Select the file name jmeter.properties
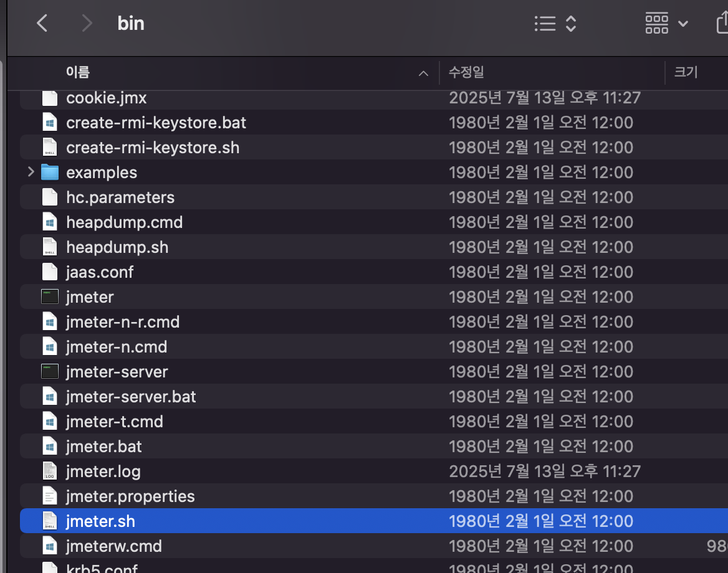 (x=130, y=497)
